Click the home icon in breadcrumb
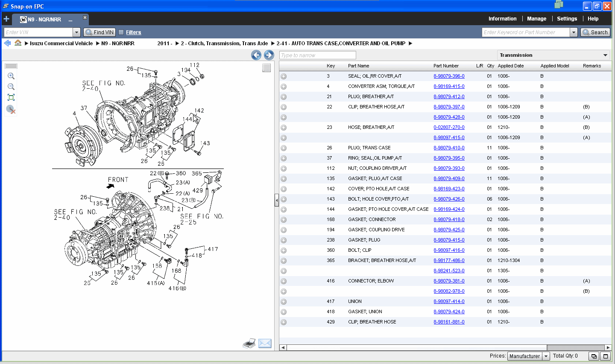Viewport: 615px width, 364px height. click(x=18, y=43)
